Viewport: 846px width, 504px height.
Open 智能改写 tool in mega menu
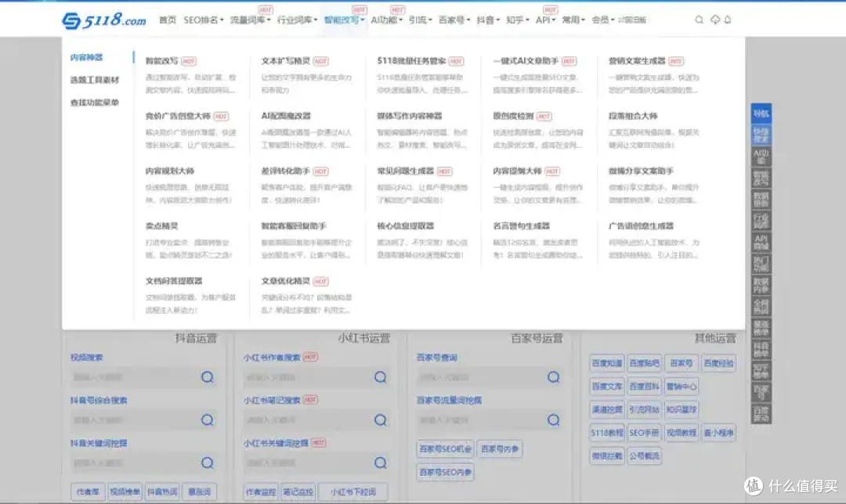pos(161,61)
